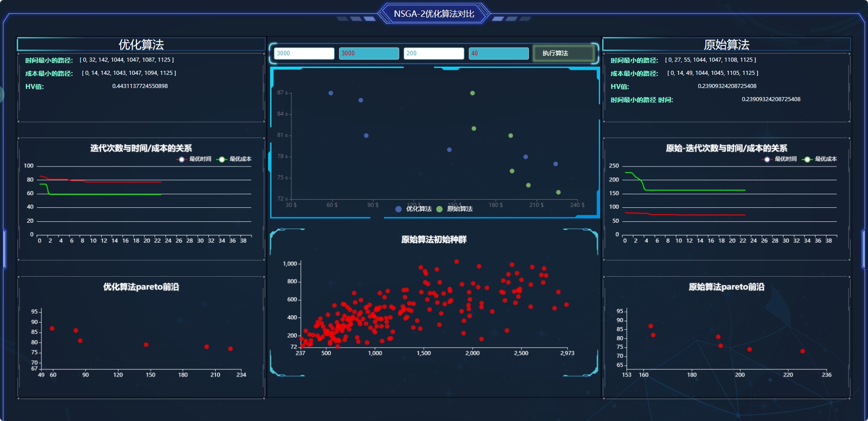Image resolution: width=868 pixels, height=421 pixels.
Task: Toggle 最优时间 legend in the 原始-迭代次数 chart
Action: pos(779,159)
